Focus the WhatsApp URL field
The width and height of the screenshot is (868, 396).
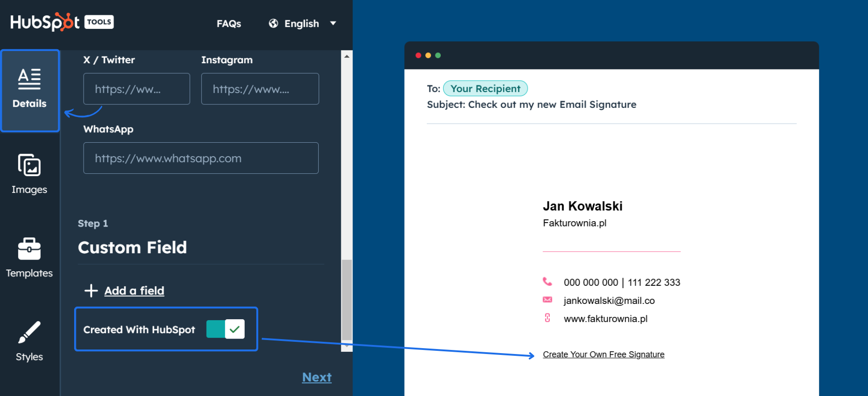201,158
